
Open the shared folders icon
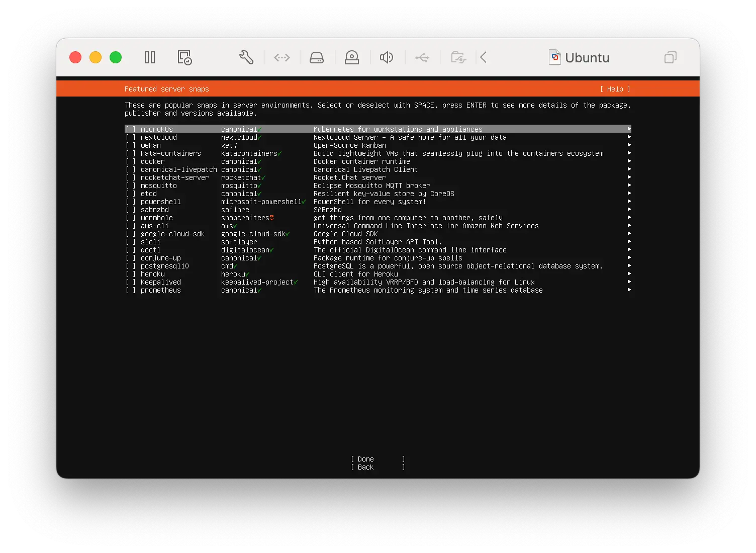click(458, 57)
